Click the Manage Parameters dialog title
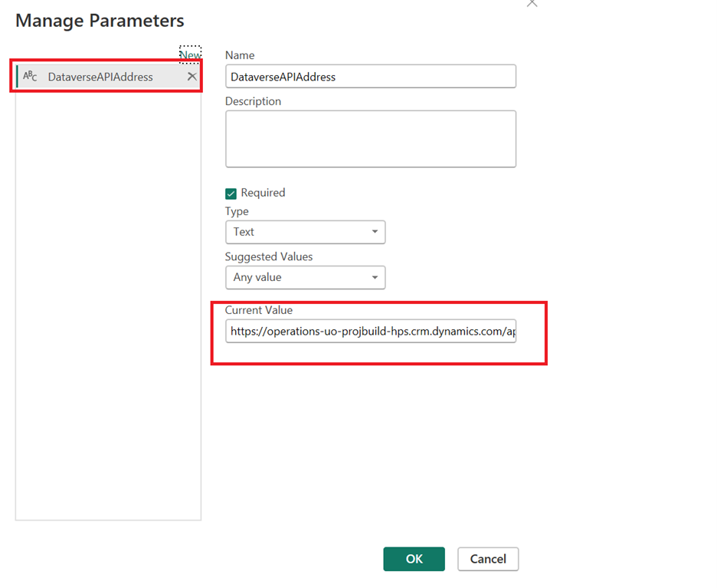Viewport: 717px width, 588px height. pyautogui.click(x=100, y=21)
